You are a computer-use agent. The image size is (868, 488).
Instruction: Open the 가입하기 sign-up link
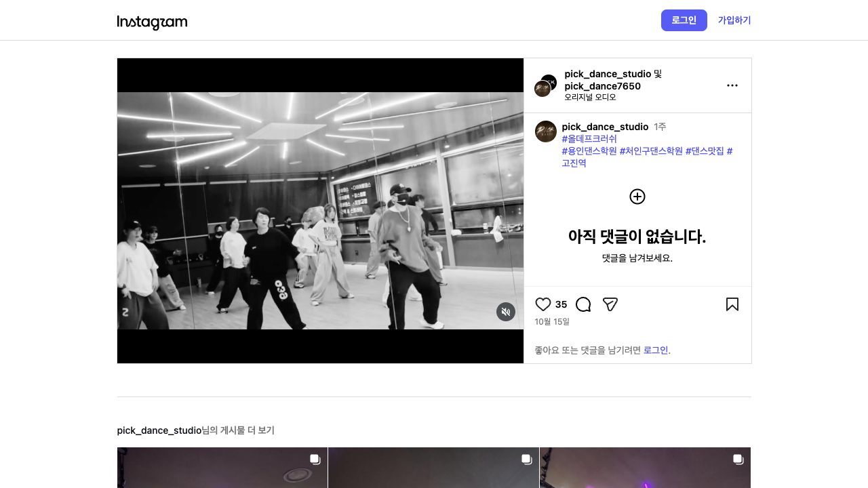pyautogui.click(x=734, y=20)
